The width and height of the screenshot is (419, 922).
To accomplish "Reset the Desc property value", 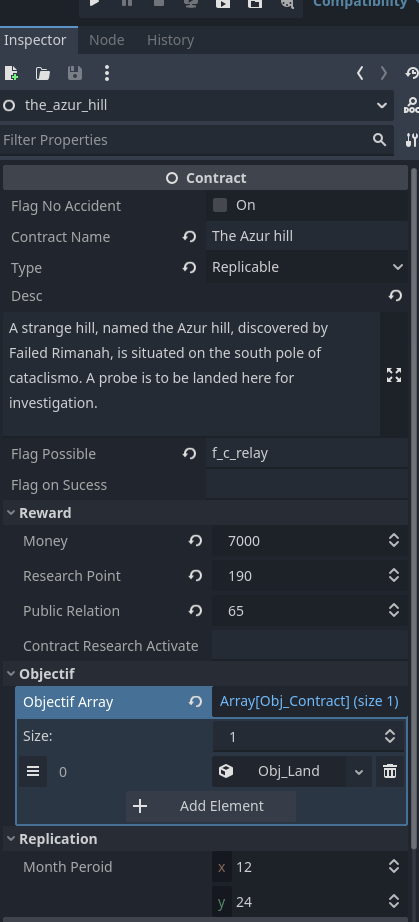I will [395, 295].
